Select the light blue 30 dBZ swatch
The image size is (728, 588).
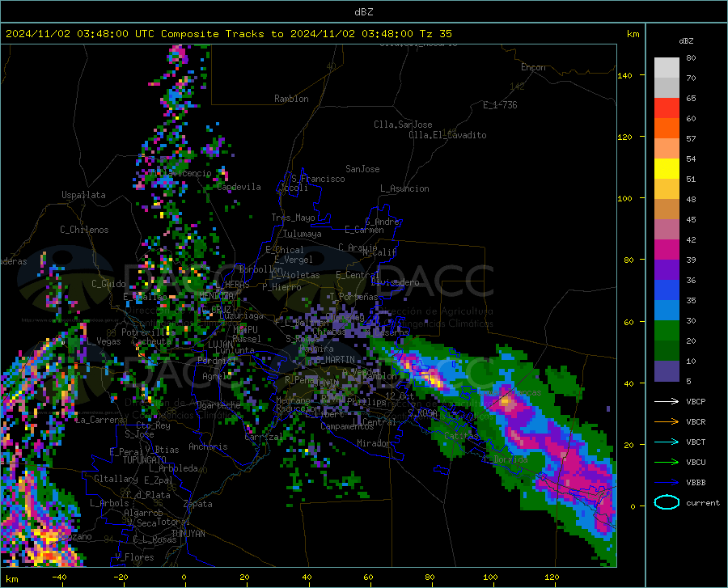tap(667, 311)
